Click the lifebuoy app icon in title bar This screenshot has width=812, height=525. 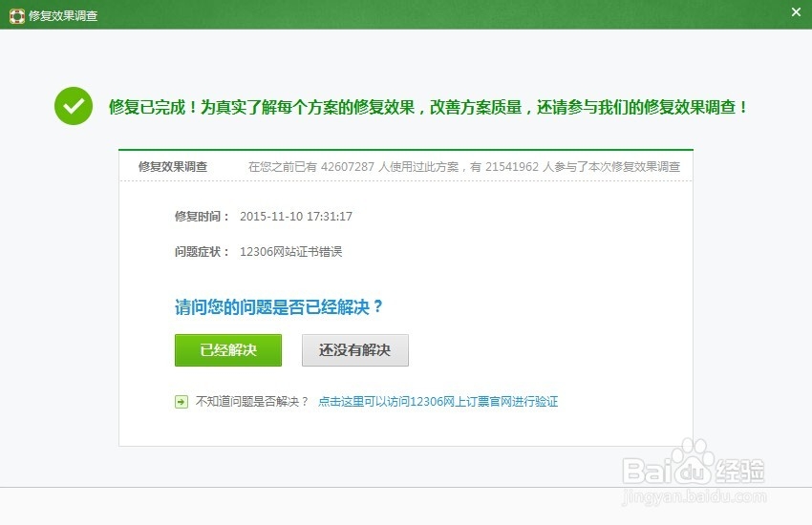16,16
